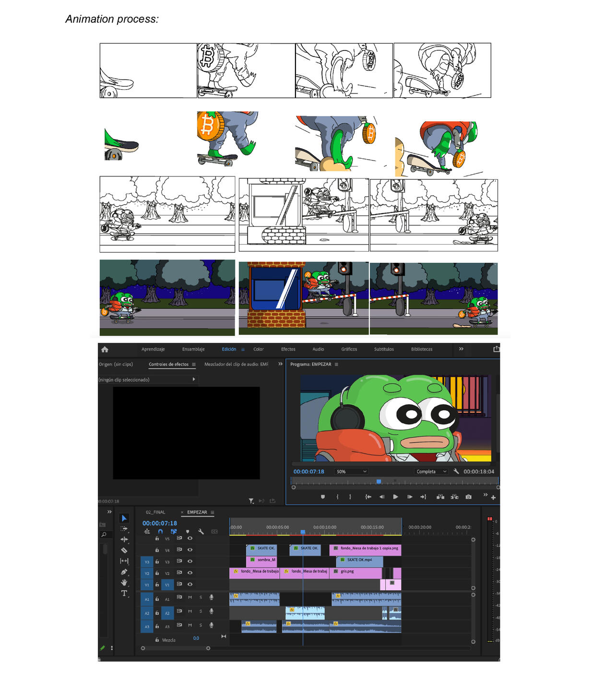Open the timeline wrench settings icon
The height and width of the screenshot is (690, 616).
[x=201, y=532]
